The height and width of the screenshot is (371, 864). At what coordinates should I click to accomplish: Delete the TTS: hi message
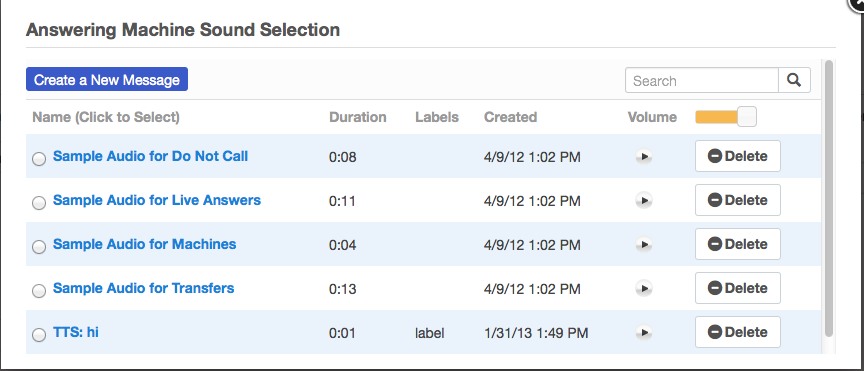(x=738, y=332)
